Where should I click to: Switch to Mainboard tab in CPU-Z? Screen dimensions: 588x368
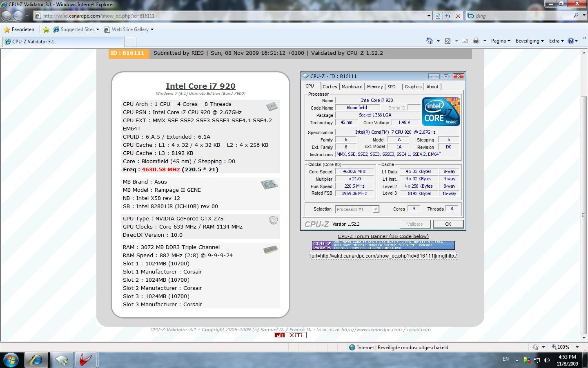tap(352, 87)
